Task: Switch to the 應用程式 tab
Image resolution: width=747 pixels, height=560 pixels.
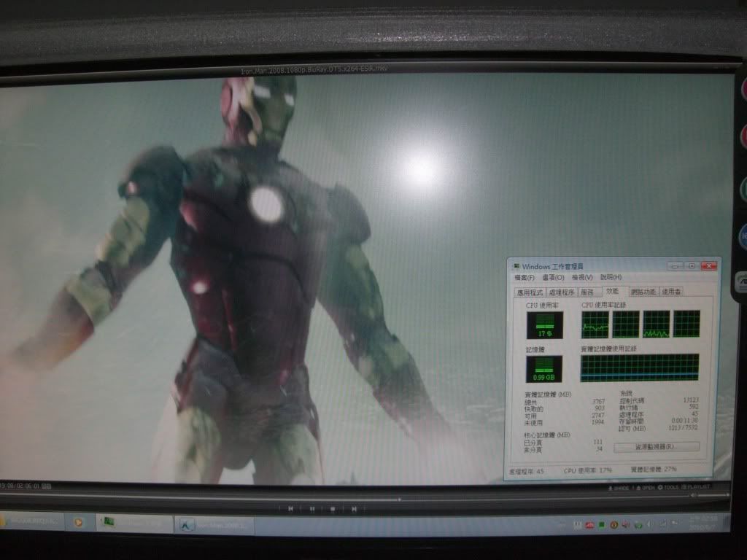Action: point(530,292)
